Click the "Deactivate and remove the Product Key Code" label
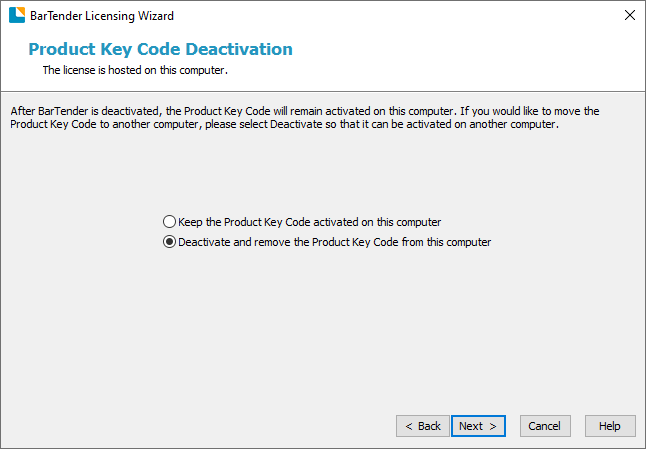Image resolution: width=646 pixels, height=449 pixels. 334,242
